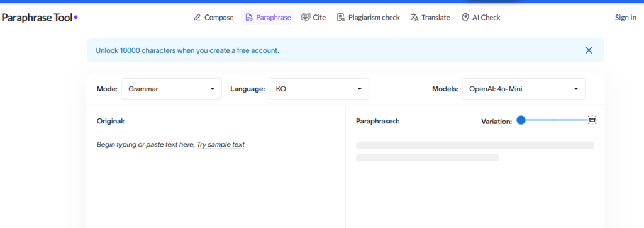Image resolution: width=644 pixels, height=228 pixels.
Task: Click the 'Paraphrased:' label
Action: 377,122
